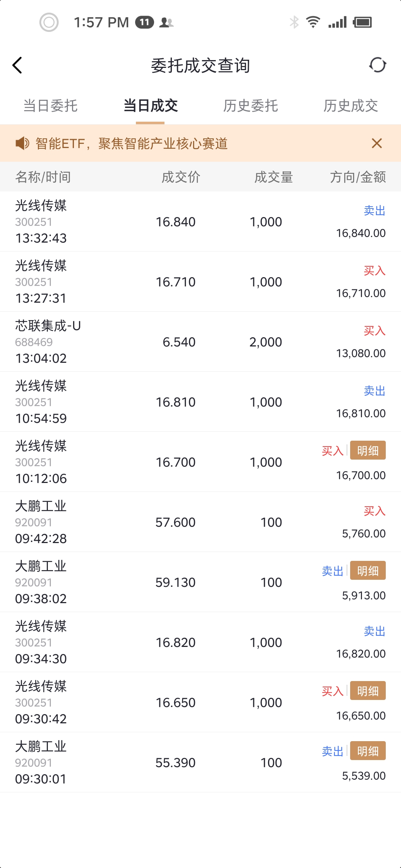Open the 历史成交 tab

click(351, 106)
